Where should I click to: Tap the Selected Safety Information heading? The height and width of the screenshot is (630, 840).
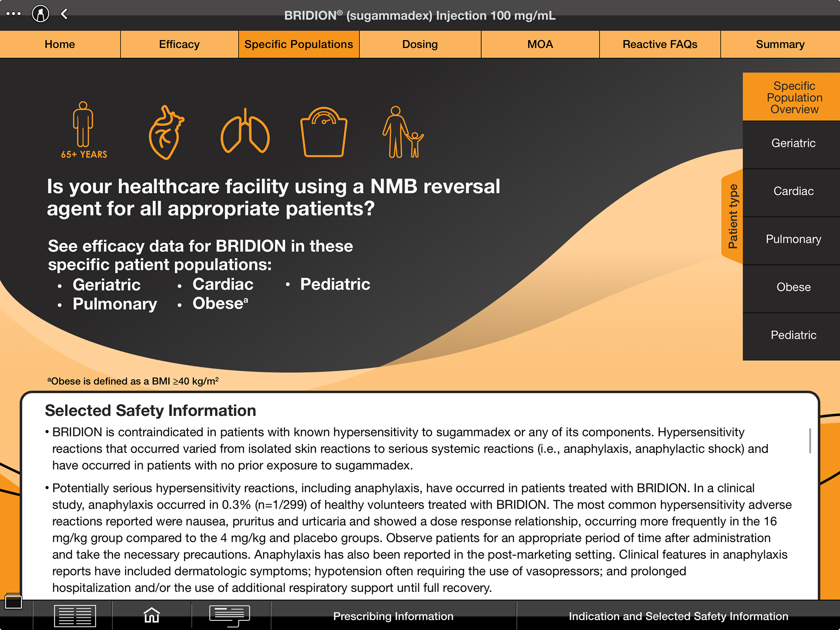[x=150, y=411]
